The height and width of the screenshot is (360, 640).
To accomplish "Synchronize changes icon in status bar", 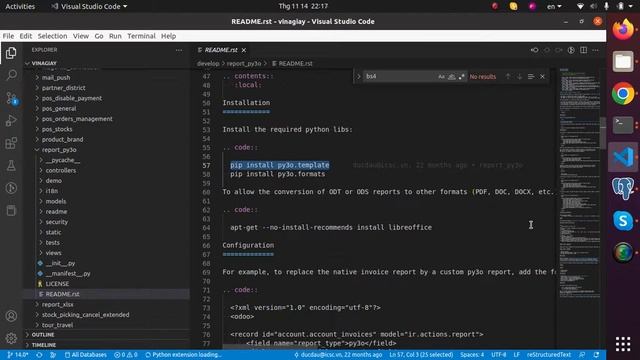I will [x=39, y=355].
